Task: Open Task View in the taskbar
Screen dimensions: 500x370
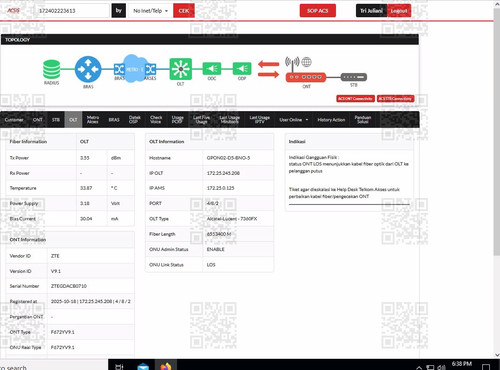Action: (119, 367)
